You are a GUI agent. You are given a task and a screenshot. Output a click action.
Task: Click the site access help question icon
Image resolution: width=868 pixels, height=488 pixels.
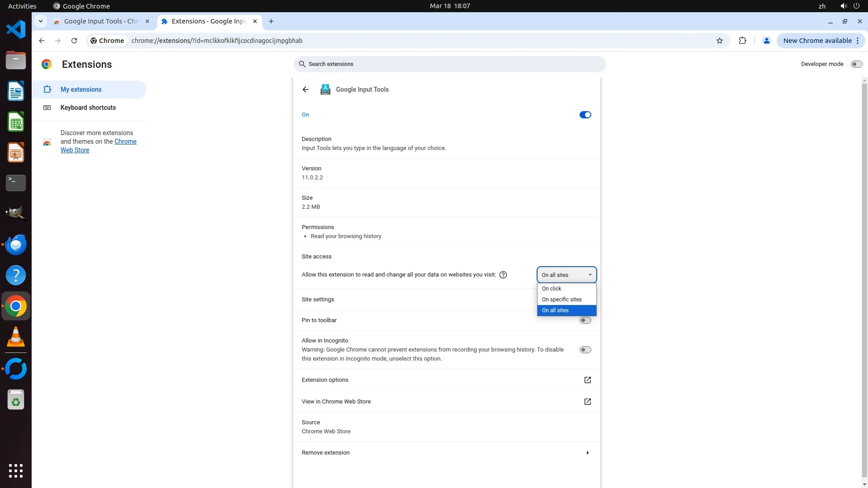pyautogui.click(x=503, y=275)
